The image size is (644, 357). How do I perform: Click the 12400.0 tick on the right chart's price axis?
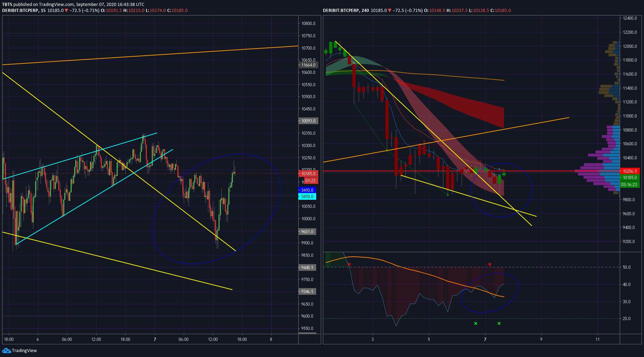click(x=630, y=18)
